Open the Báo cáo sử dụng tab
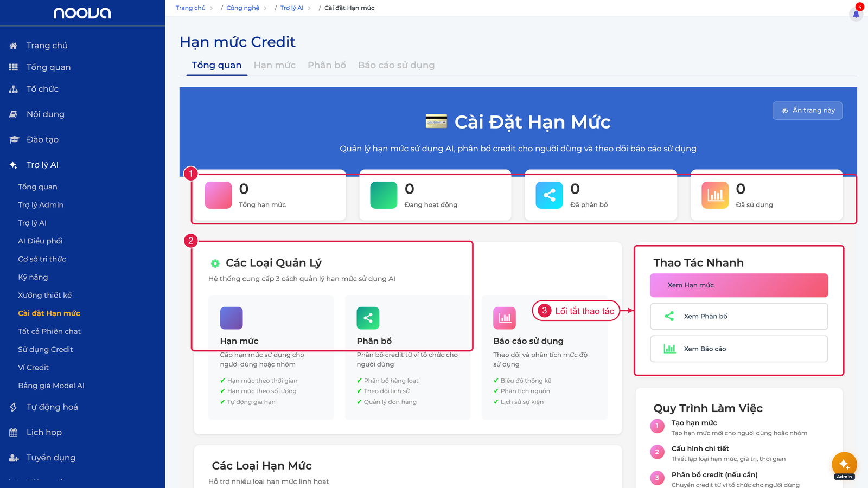868x488 pixels. coord(396,65)
